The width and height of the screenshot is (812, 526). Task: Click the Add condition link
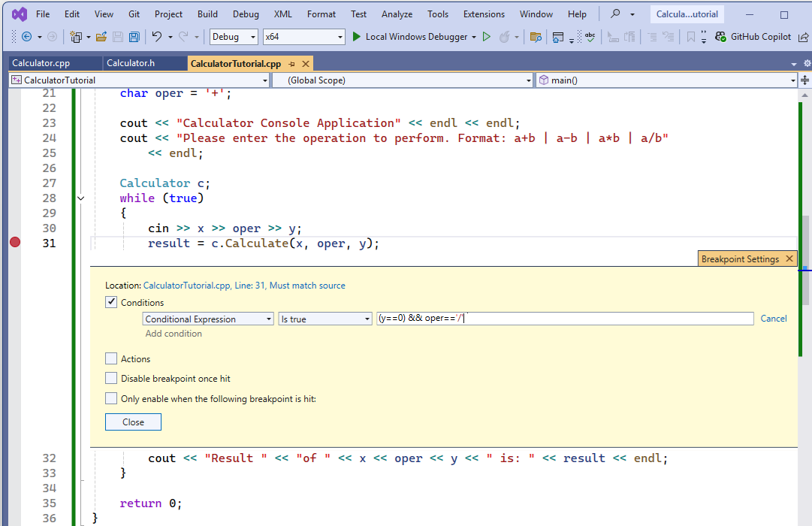pos(174,333)
